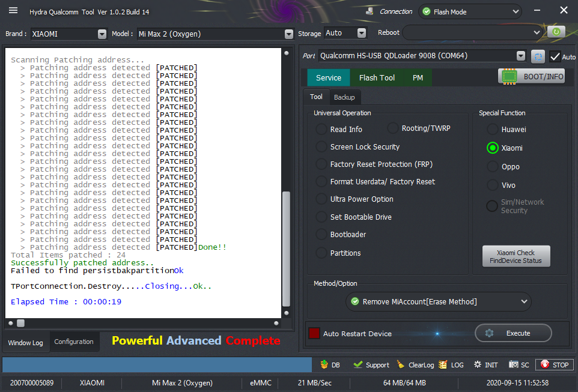578x392 pixels.
Task: Select the Partitions radio option
Action: coord(321,253)
